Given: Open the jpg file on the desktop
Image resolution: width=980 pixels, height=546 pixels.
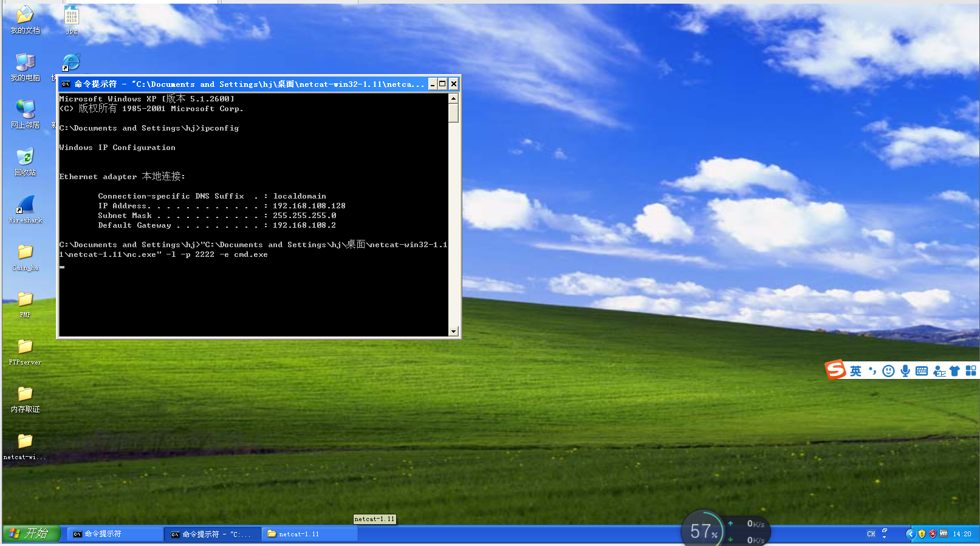Looking at the screenshot, I should click(x=72, y=19).
